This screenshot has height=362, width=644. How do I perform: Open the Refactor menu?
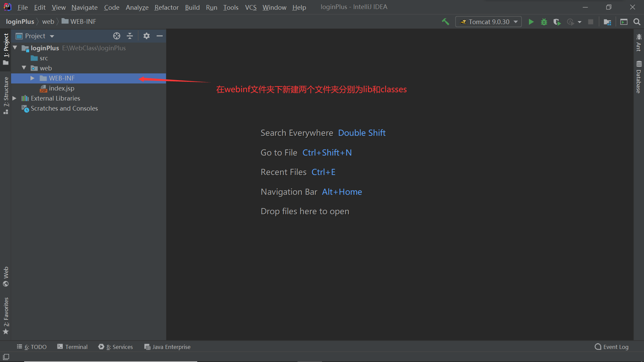pos(166,7)
